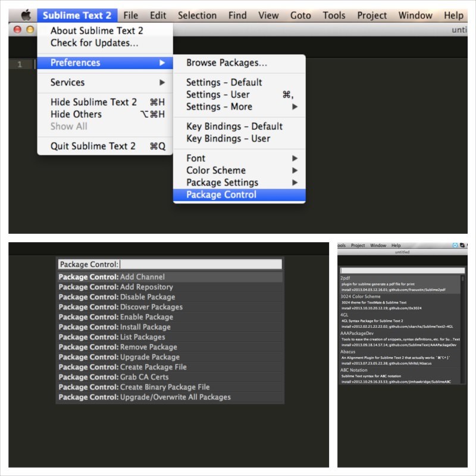The height and width of the screenshot is (476, 476).
Task: Open the Sublime Text 2 menu
Action: tap(77, 15)
